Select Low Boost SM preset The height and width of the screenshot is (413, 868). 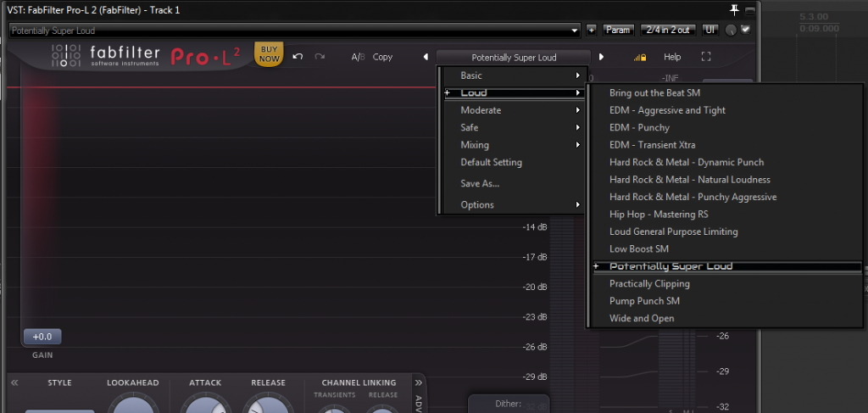point(726,249)
